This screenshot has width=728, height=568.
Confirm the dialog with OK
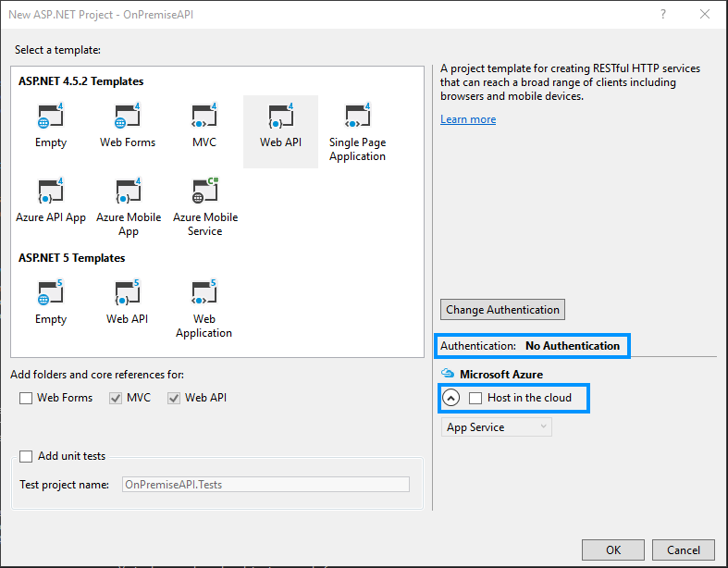[x=613, y=549]
